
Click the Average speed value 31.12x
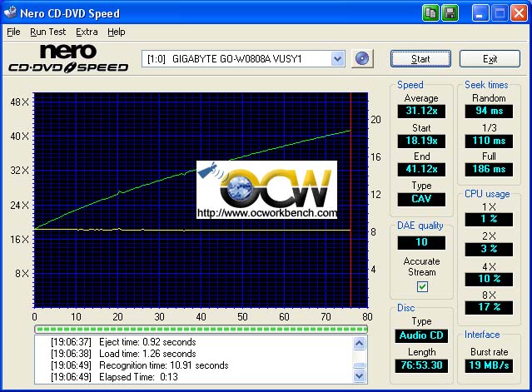click(x=421, y=111)
